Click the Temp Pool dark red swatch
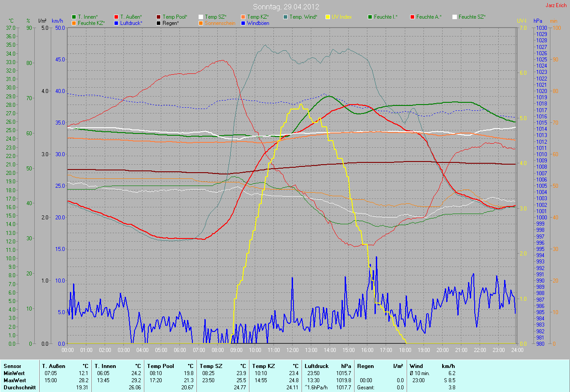This screenshot has height=392, width=570. click(x=159, y=16)
